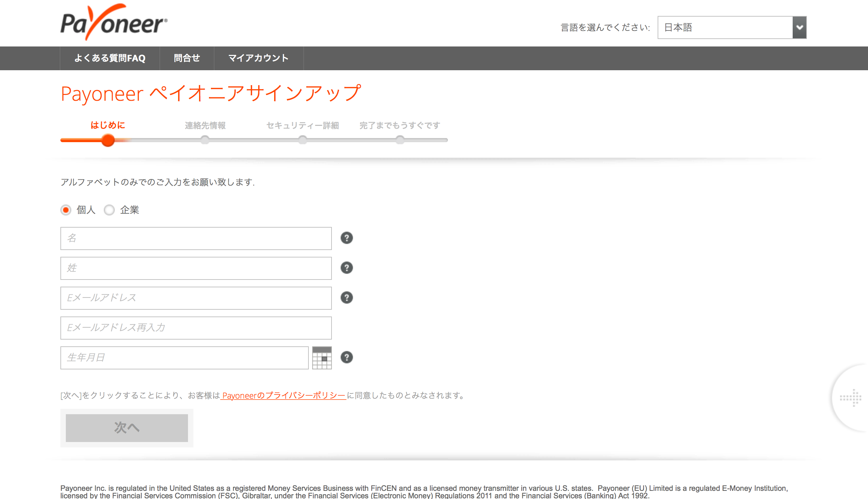Click the 言語を選んでください label
The image size is (868, 499).
(605, 27)
